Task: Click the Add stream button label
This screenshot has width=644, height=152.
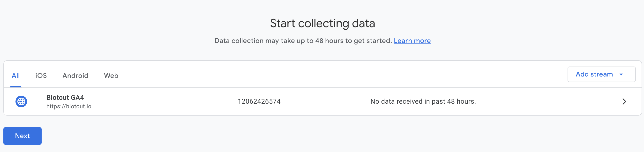Action: pyautogui.click(x=594, y=74)
